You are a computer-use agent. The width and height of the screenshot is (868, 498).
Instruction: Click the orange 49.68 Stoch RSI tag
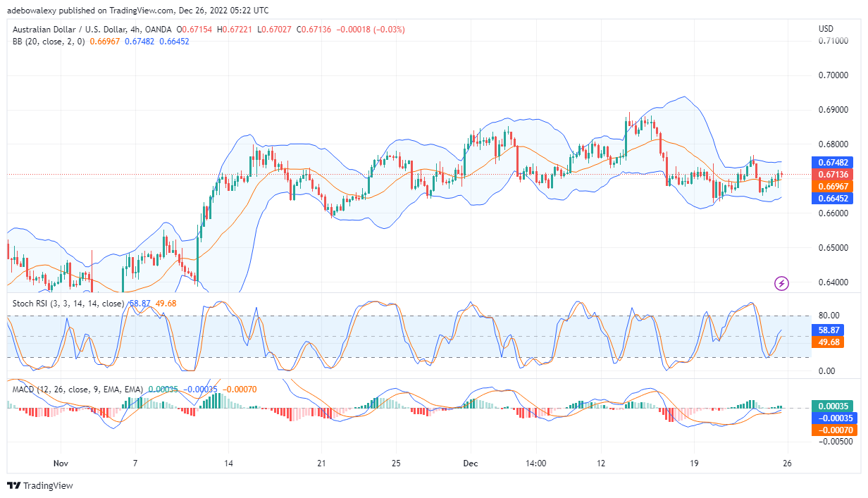click(x=834, y=342)
